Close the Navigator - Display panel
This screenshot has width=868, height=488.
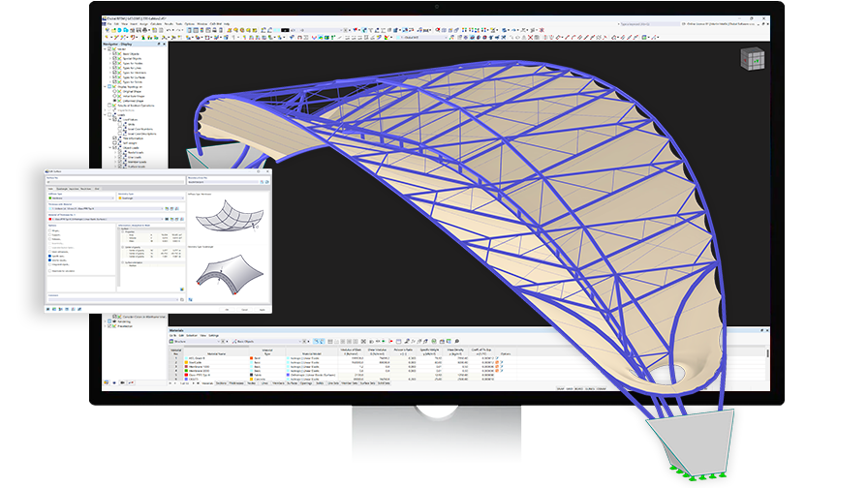pyautogui.click(x=165, y=44)
